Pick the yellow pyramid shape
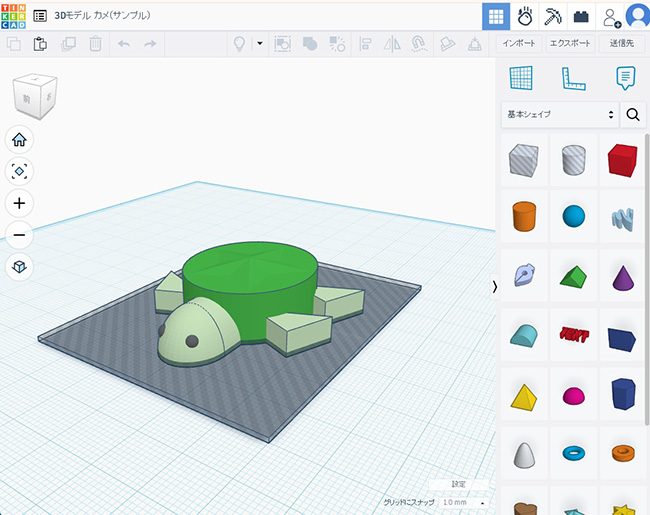This screenshot has height=515, width=650. [524, 397]
